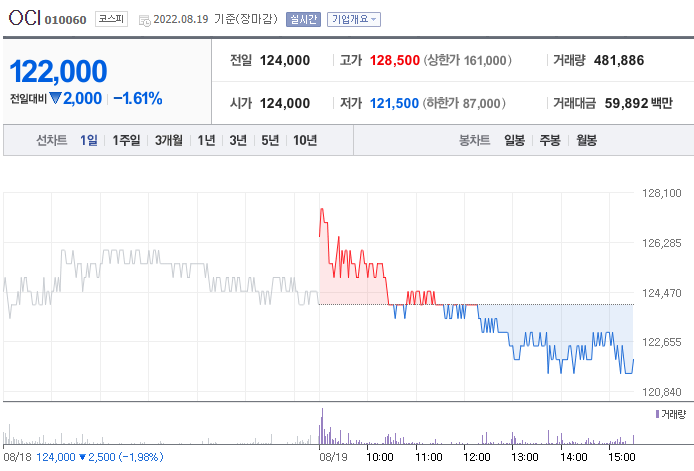Click the 상한가 161,000 text
This screenshot has width=694, height=471.
(468, 60)
